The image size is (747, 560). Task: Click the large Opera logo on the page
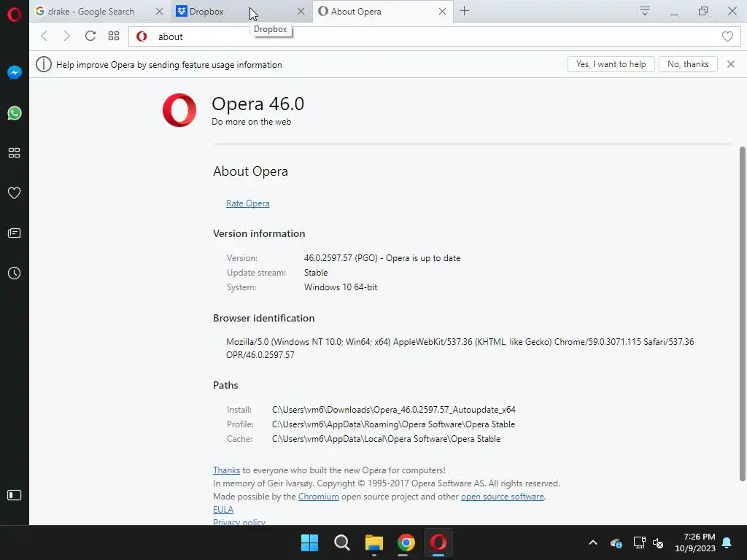tap(179, 110)
